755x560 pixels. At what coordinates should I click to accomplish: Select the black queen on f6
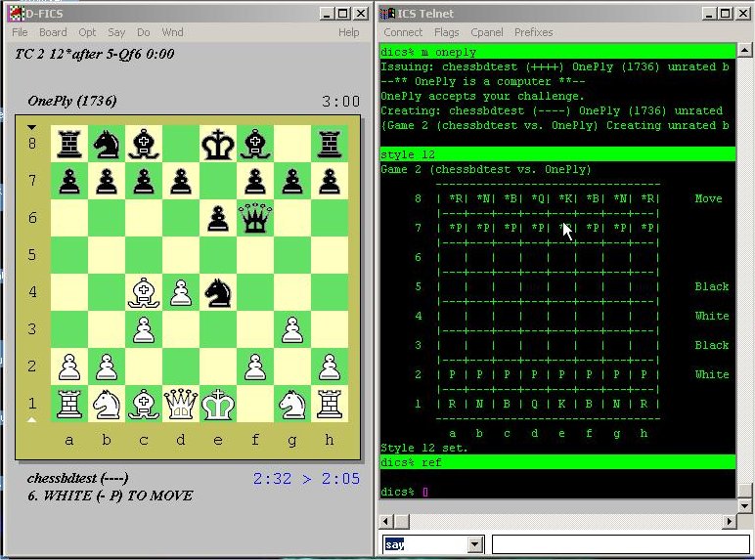255,218
